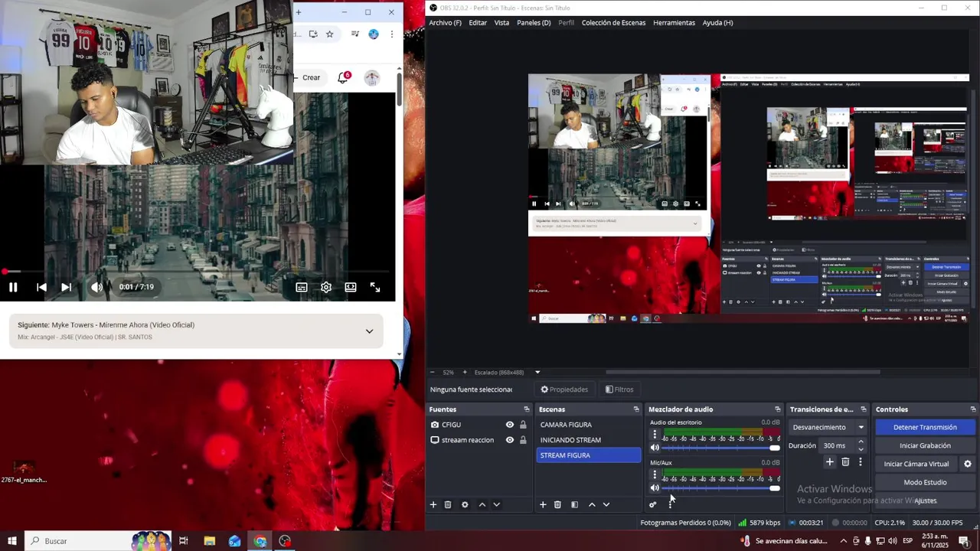Add a configurable transition with plus icon
Screen dimensions: 980x551
[829, 462]
